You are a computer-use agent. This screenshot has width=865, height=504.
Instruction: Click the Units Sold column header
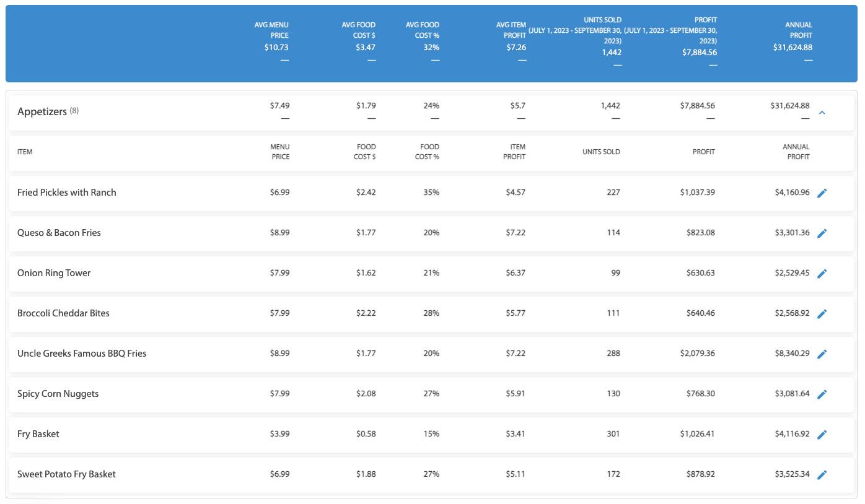(600, 152)
